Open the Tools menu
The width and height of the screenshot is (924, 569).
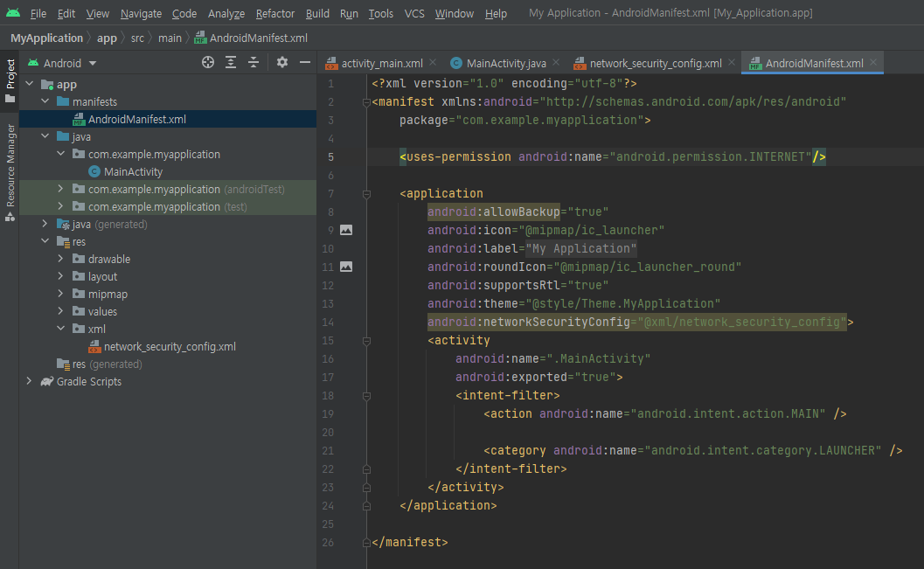[380, 13]
